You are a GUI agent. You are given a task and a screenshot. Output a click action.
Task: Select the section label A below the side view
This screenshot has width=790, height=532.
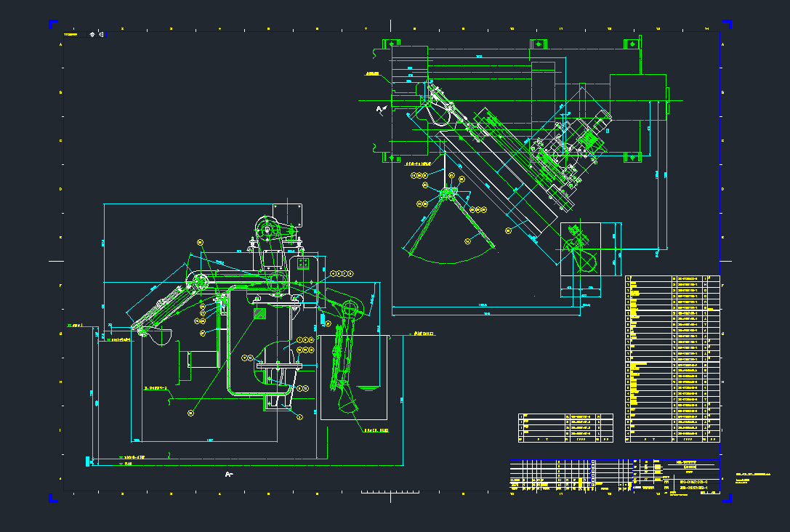[x=229, y=475]
